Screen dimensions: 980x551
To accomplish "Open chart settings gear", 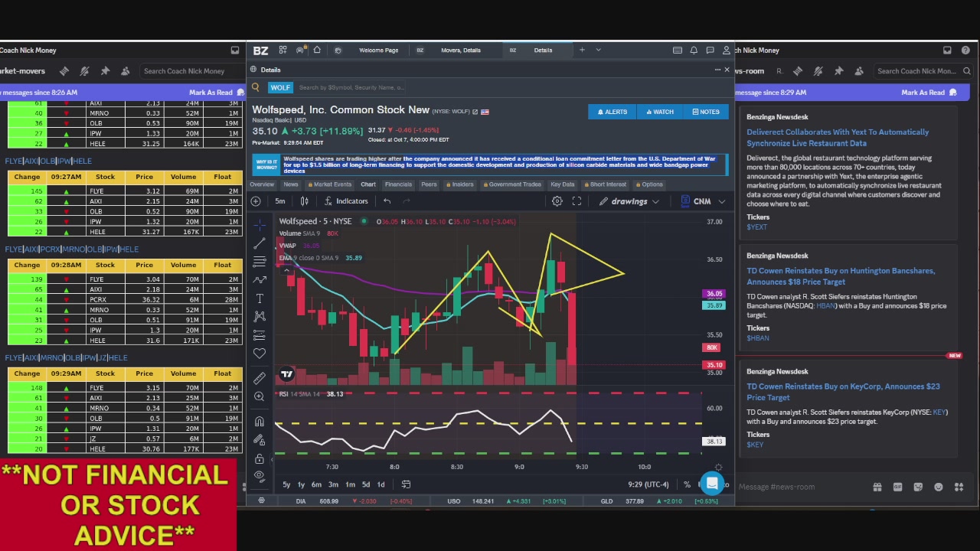I will pos(557,201).
